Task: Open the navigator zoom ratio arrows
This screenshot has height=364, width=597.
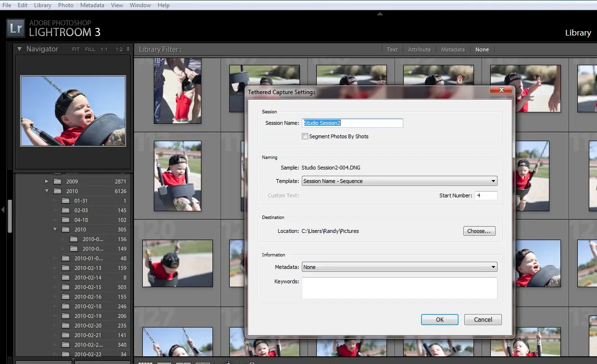Action: click(x=127, y=49)
